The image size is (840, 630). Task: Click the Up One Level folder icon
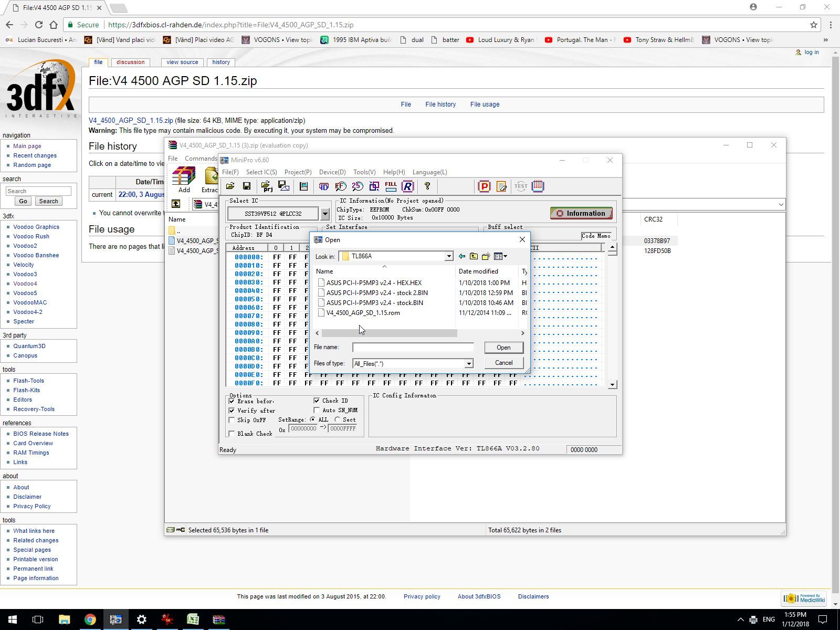(x=474, y=256)
